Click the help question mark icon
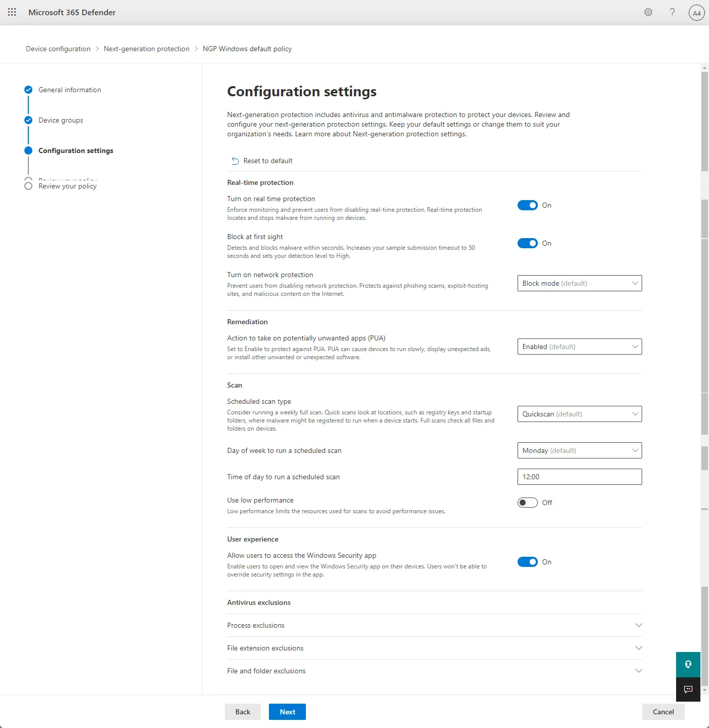This screenshot has width=709, height=728. click(672, 12)
